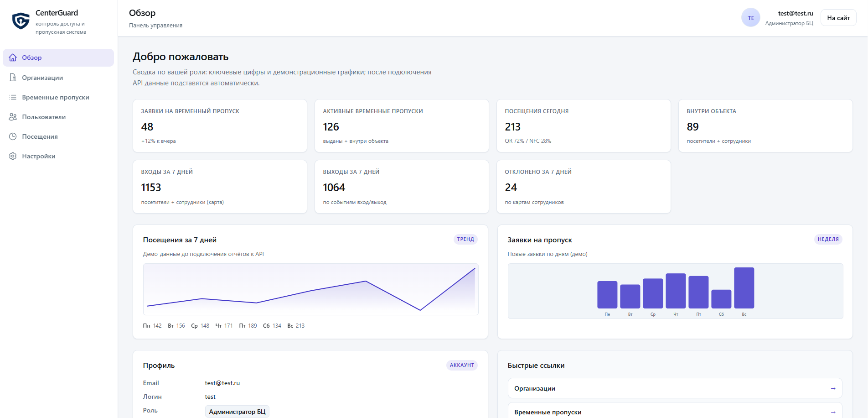Click the Сб bar in requests chart
Image resolution: width=868 pixels, height=418 pixels.
(x=721, y=299)
